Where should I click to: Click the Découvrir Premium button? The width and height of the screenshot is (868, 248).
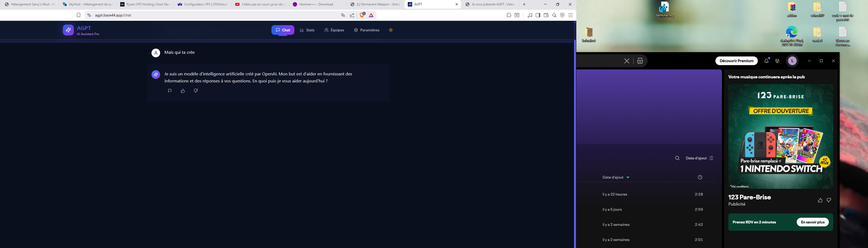736,61
